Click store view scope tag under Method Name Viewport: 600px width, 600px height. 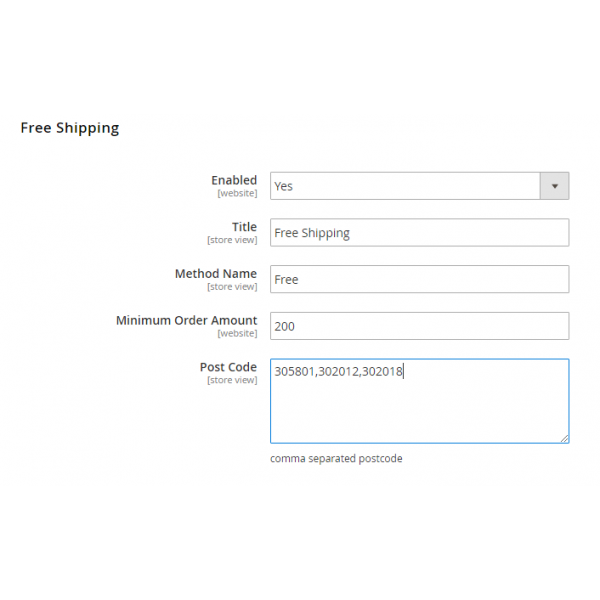click(232, 287)
